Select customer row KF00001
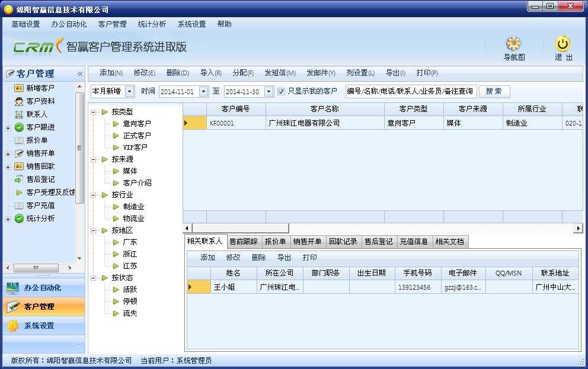Screen dimensions: 588x369 pyautogui.click(x=382, y=123)
